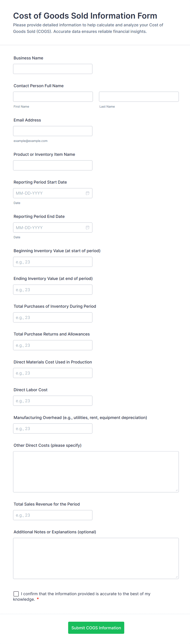Click the Other Direct Costs text area

click(96, 472)
